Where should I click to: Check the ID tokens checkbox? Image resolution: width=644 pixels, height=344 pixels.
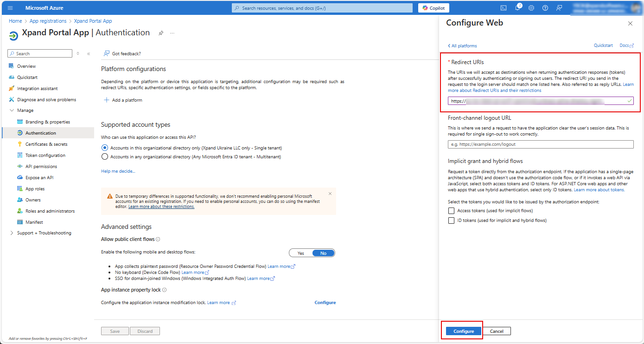(451, 221)
